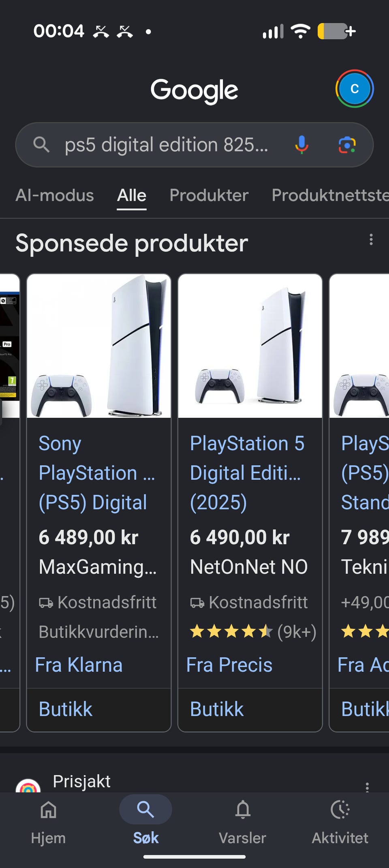This screenshot has height=868, width=389.
Task: Open the Prisjakt result three-dot menu
Action: (x=367, y=787)
